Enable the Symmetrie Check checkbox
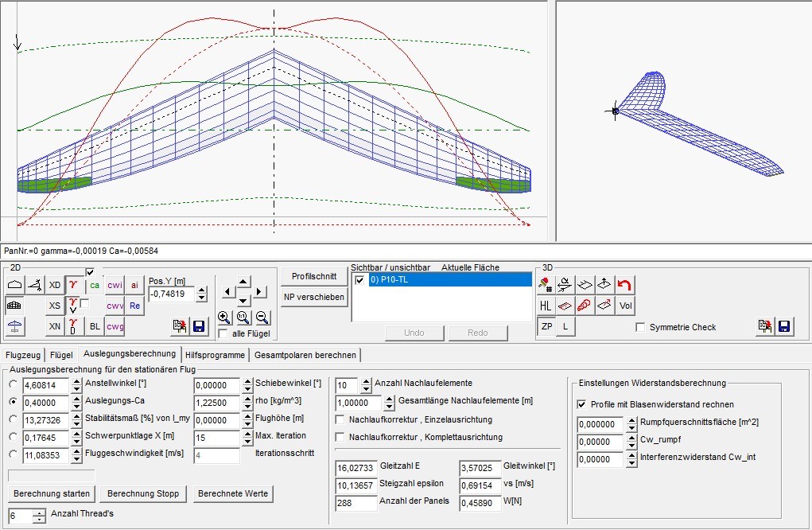 641,326
